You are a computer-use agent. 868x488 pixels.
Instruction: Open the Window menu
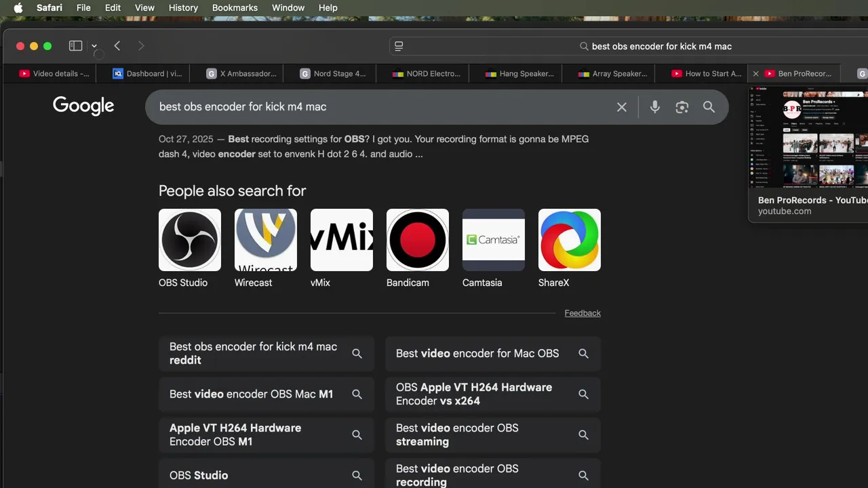coord(288,8)
